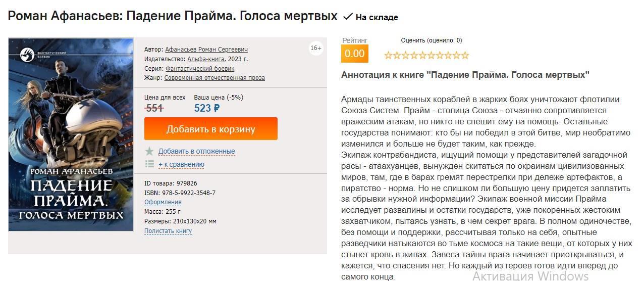The height and width of the screenshot is (281, 644).
Task: Rate the book with the fifth star
Action: 422,55
